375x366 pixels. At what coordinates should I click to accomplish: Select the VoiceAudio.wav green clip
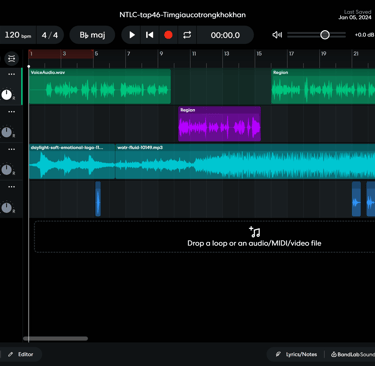tap(100, 86)
